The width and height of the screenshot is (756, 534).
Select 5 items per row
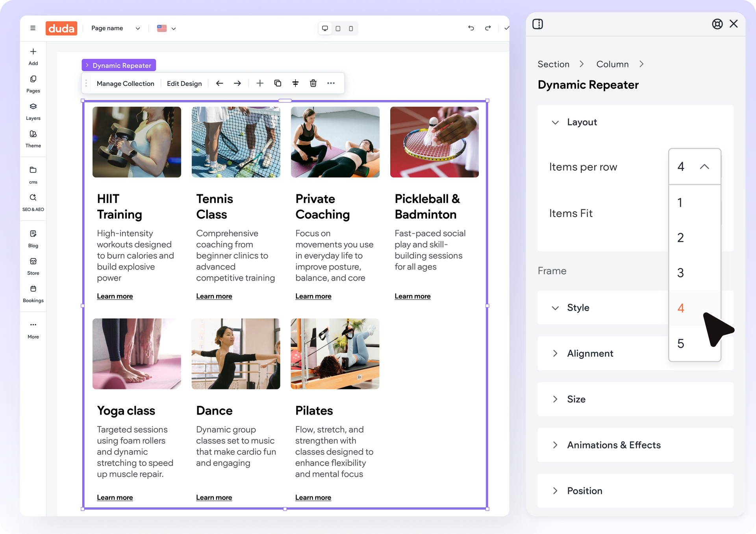tap(695, 343)
